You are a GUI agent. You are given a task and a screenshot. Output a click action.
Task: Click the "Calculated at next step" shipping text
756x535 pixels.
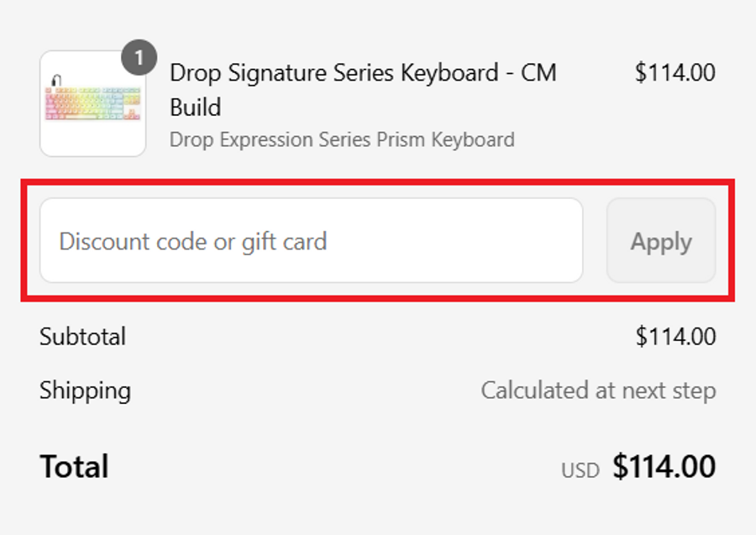(598, 391)
